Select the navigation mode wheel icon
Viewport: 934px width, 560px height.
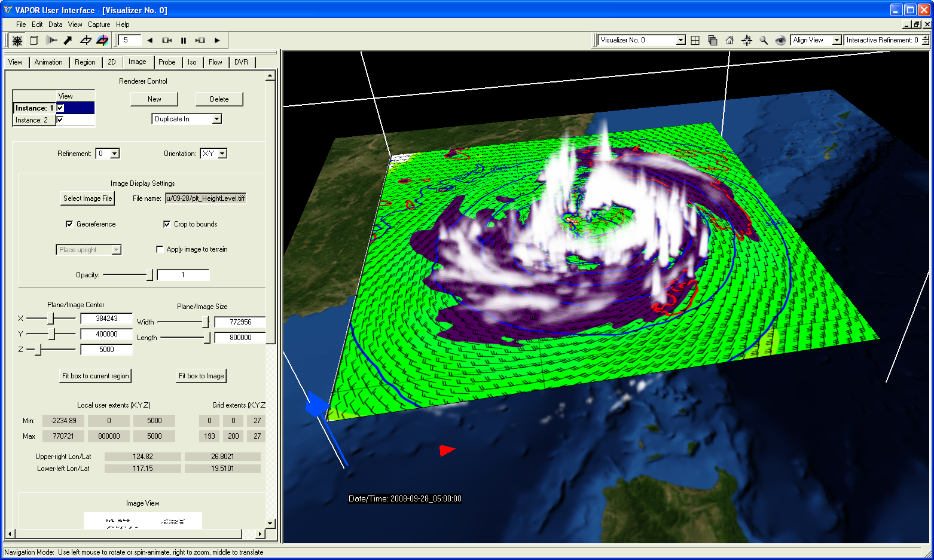pyautogui.click(x=17, y=41)
